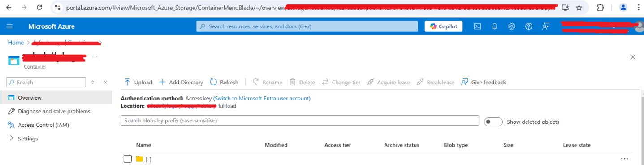Click the Size column header

[x=508, y=145]
